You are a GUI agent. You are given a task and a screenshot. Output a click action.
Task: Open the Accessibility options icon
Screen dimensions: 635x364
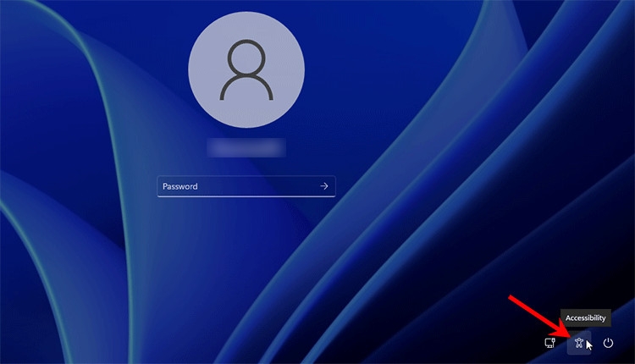579,343
